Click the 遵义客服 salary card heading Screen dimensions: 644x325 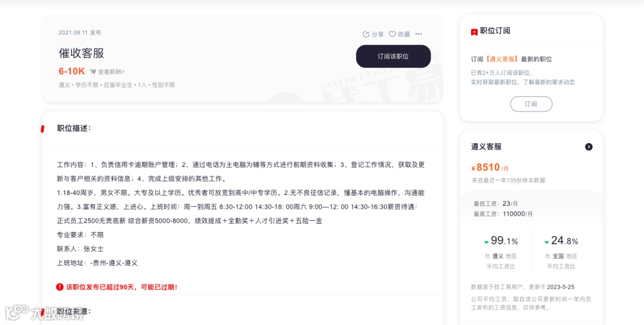pyautogui.click(x=487, y=147)
